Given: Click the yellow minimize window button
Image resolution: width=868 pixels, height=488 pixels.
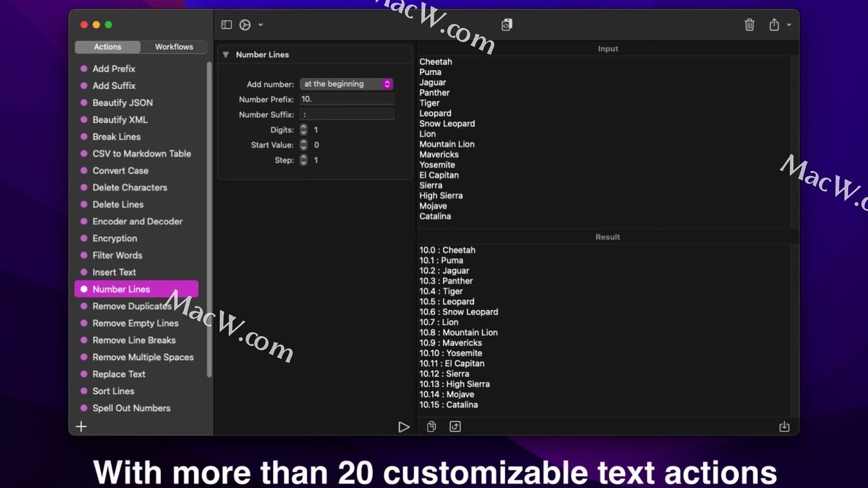Looking at the screenshot, I should click(x=96, y=25).
